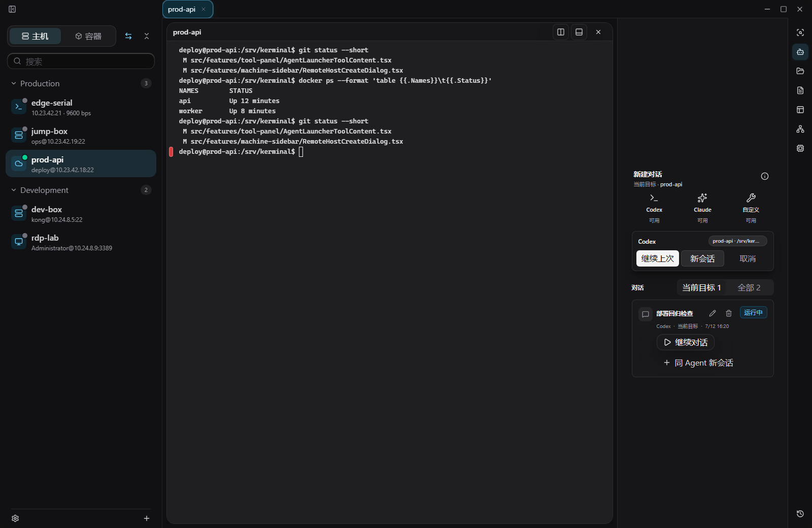The height and width of the screenshot is (528, 812).
Task: Open history icon at right rail bottom
Action: pyautogui.click(x=800, y=514)
